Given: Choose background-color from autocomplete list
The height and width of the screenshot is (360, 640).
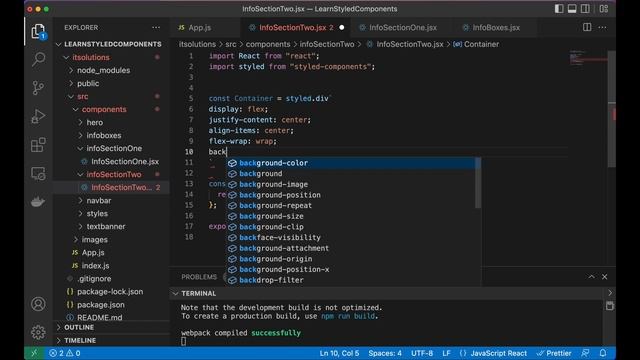Looking at the screenshot, I should click(351, 163).
